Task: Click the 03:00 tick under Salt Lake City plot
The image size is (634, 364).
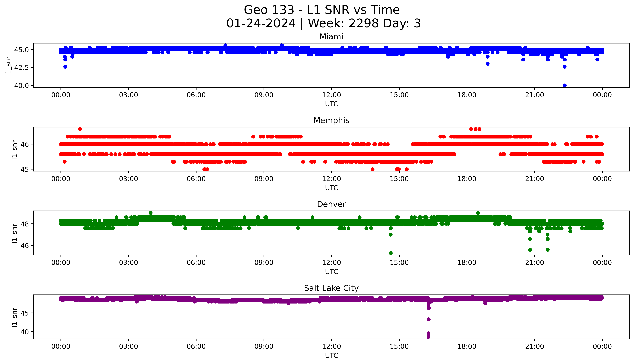Action: (x=129, y=346)
